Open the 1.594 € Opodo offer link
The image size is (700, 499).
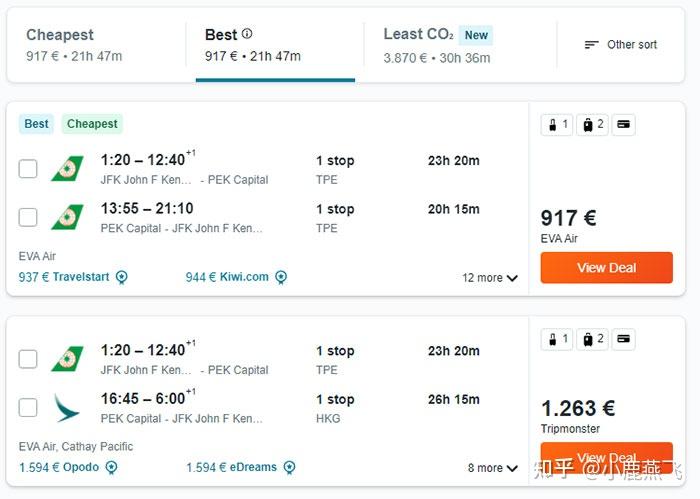coord(59,467)
